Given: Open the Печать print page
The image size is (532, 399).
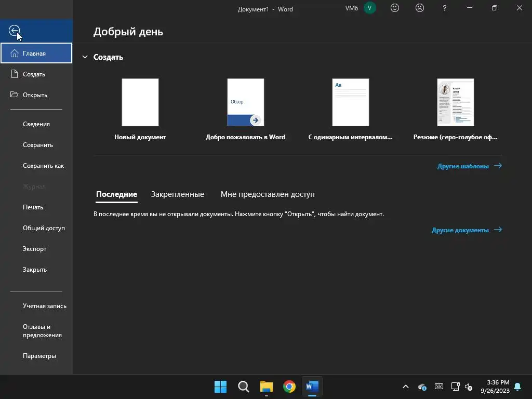Looking at the screenshot, I should coord(36,207).
